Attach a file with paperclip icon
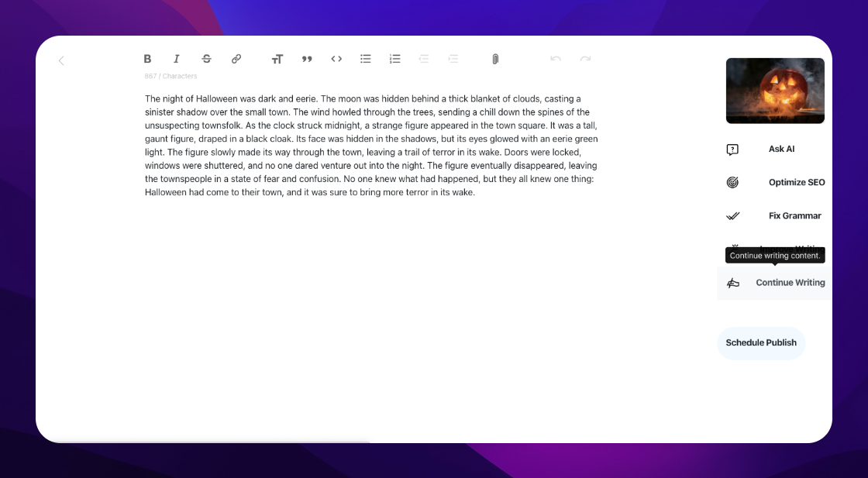 [495, 59]
